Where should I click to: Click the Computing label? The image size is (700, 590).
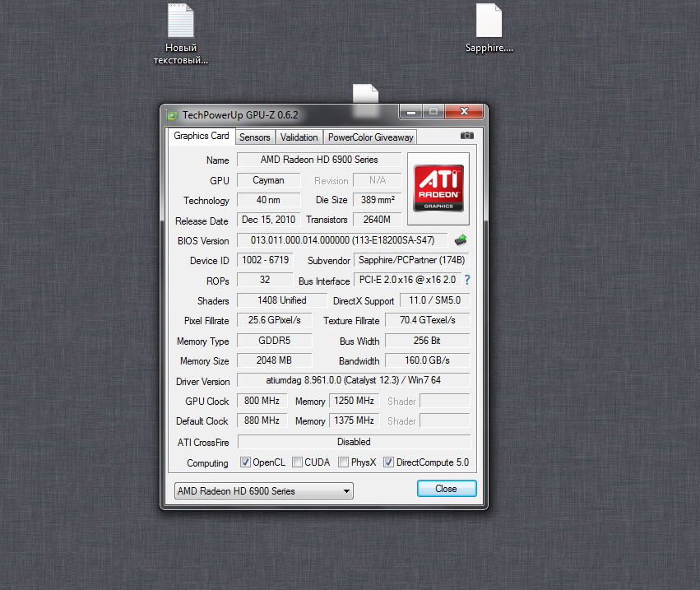coord(207,463)
